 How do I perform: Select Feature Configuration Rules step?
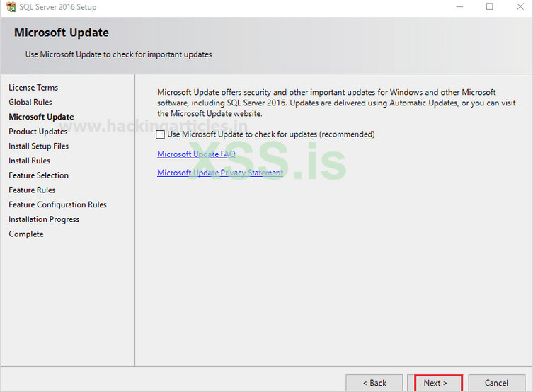tap(58, 204)
